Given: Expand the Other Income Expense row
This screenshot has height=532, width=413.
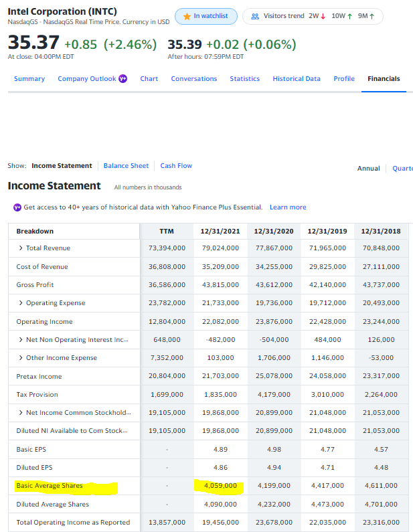Looking at the screenshot, I should [x=21, y=358].
